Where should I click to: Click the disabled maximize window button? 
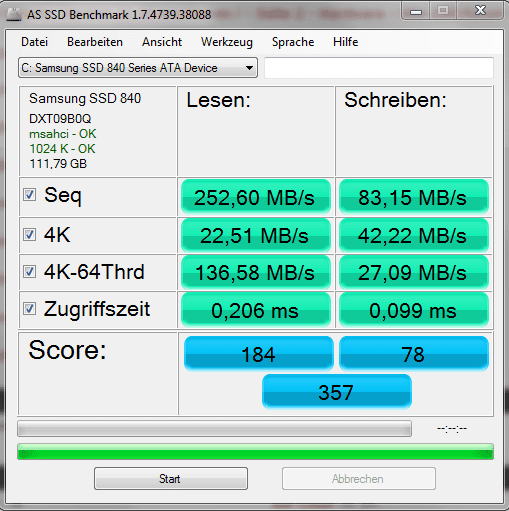coord(443,11)
